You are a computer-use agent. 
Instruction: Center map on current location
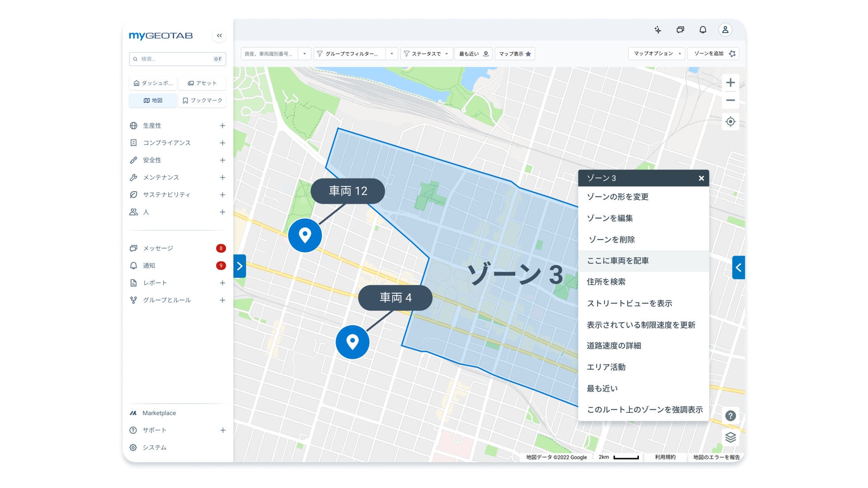point(731,122)
